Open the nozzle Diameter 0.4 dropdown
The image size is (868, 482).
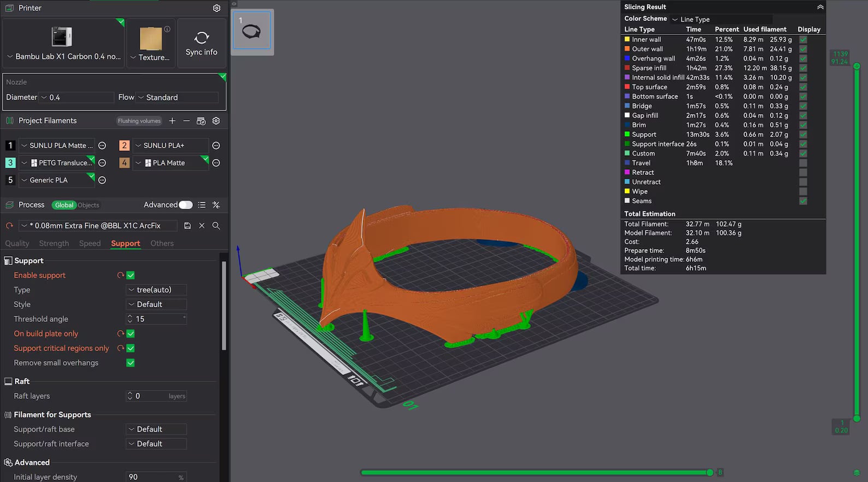(77, 97)
